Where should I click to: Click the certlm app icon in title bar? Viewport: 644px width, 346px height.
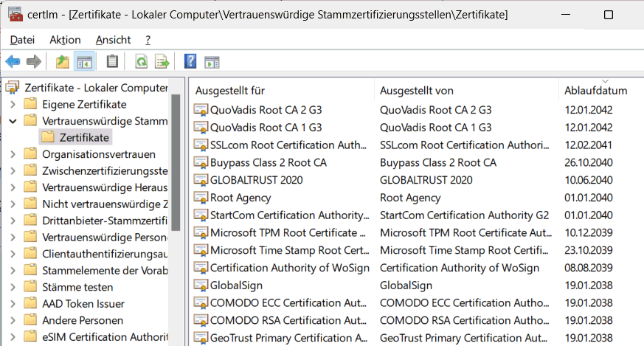coord(15,14)
